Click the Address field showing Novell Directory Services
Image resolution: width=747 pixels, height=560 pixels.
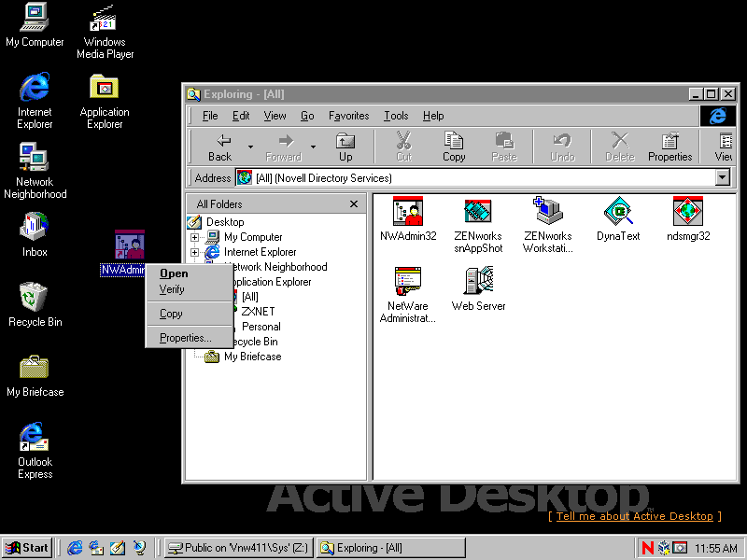tap(475, 177)
